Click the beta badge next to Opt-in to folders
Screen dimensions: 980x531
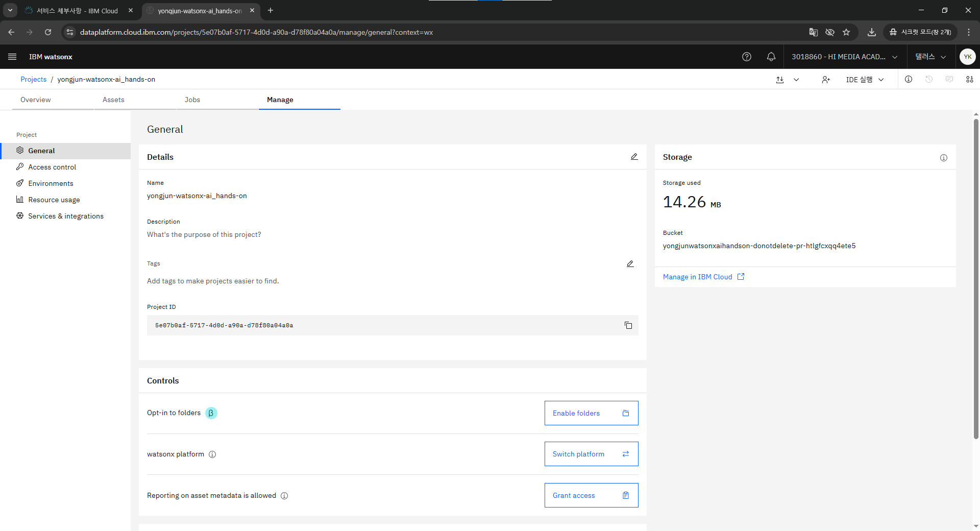pyautogui.click(x=211, y=413)
